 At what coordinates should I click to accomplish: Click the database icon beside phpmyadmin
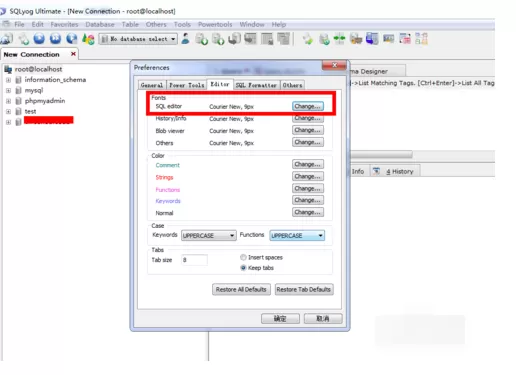(x=19, y=101)
